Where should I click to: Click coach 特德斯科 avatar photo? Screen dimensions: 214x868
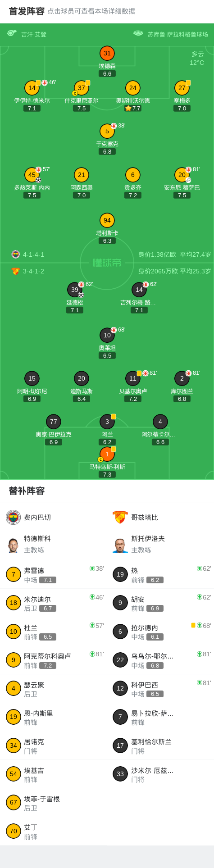(x=13, y=545)
